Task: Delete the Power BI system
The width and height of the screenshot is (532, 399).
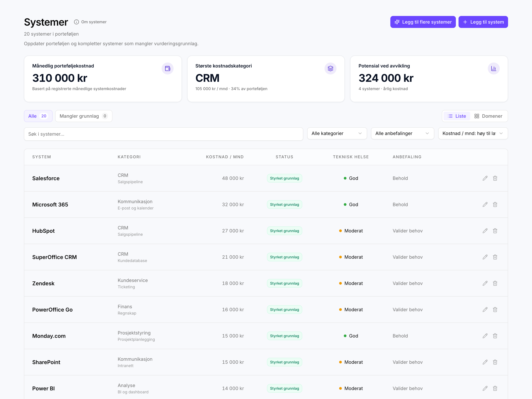Action: [x=495, y=388]
